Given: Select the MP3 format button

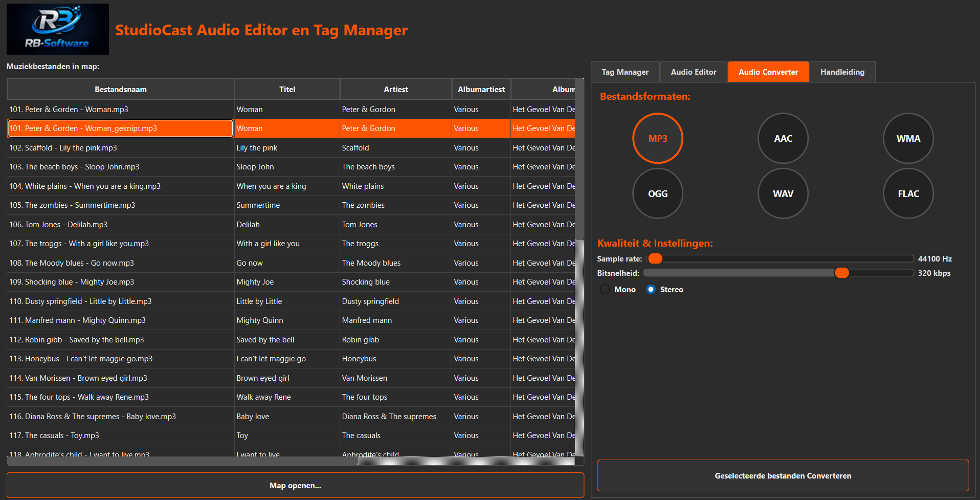Looking at the screenshot, I should click(x=658, y=138).
